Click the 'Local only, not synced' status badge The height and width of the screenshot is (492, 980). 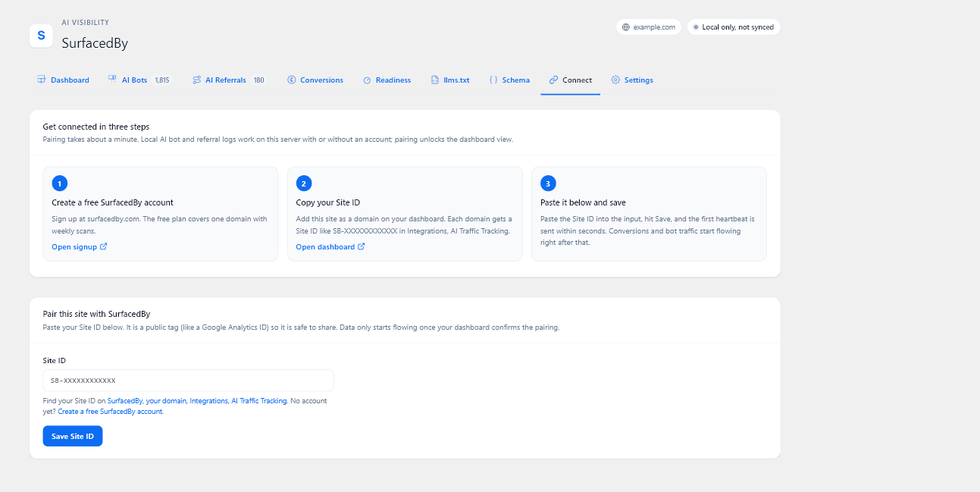(x=733, y=27)
